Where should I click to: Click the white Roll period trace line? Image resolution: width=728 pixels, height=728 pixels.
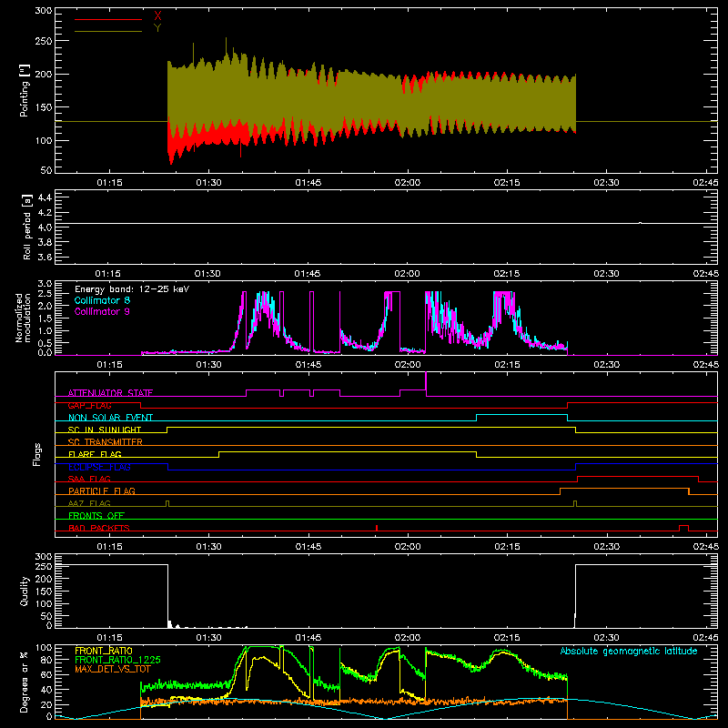click(x=386, y=223)
